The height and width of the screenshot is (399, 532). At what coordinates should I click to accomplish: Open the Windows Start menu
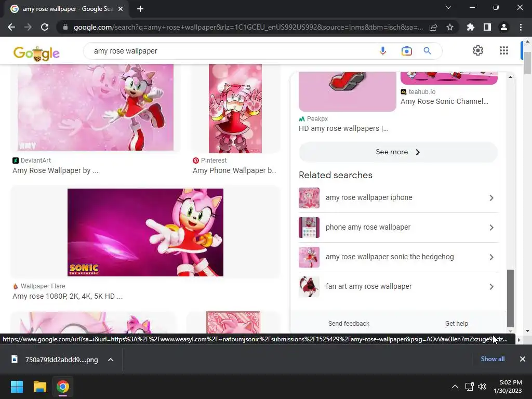[17, 387]
